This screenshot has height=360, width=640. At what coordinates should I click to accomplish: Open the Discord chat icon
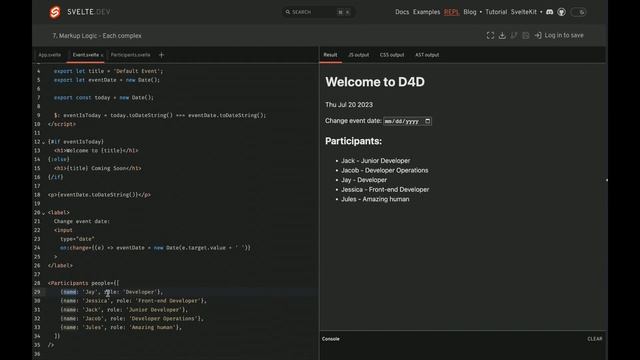click(x=549, y=12)
